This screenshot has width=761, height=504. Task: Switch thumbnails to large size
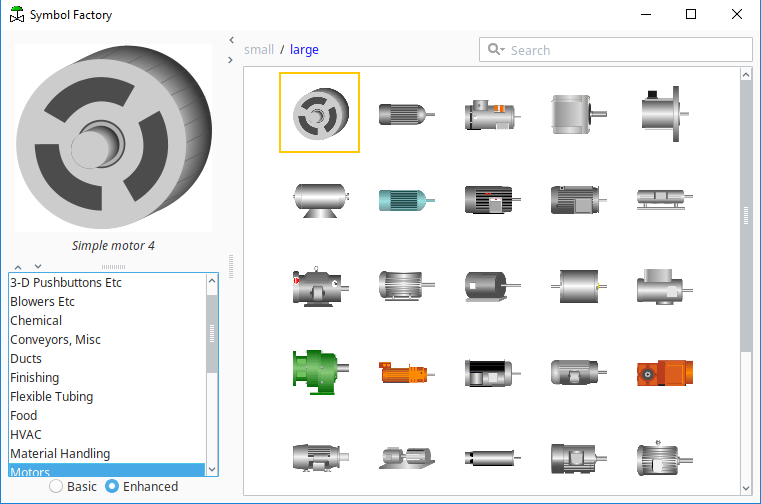[304, 50]
